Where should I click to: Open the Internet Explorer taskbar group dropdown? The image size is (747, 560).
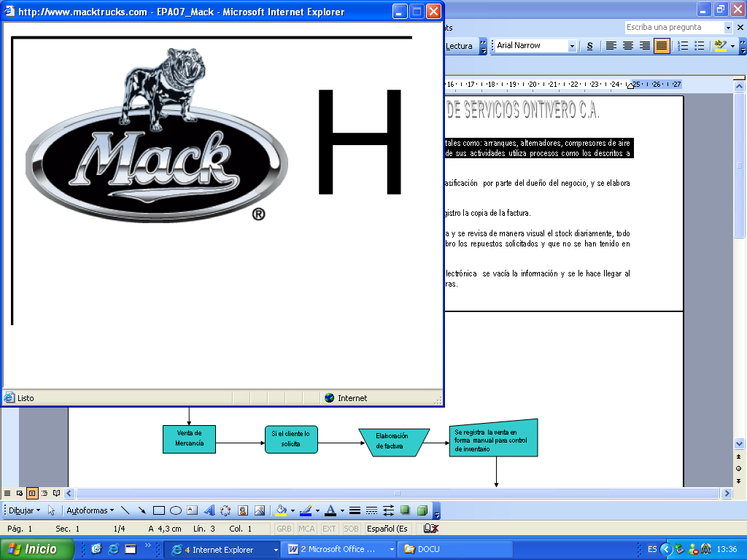tap(275, 550)
